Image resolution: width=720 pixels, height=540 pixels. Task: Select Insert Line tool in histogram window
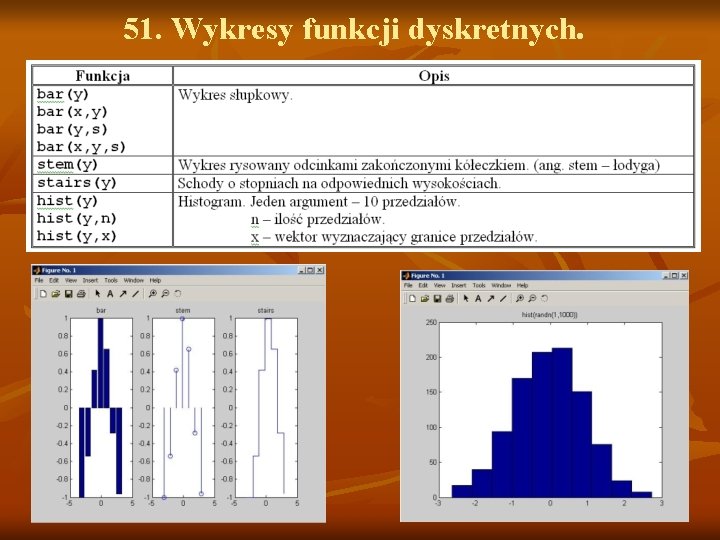pyautogui.click(x=503, y=298)
